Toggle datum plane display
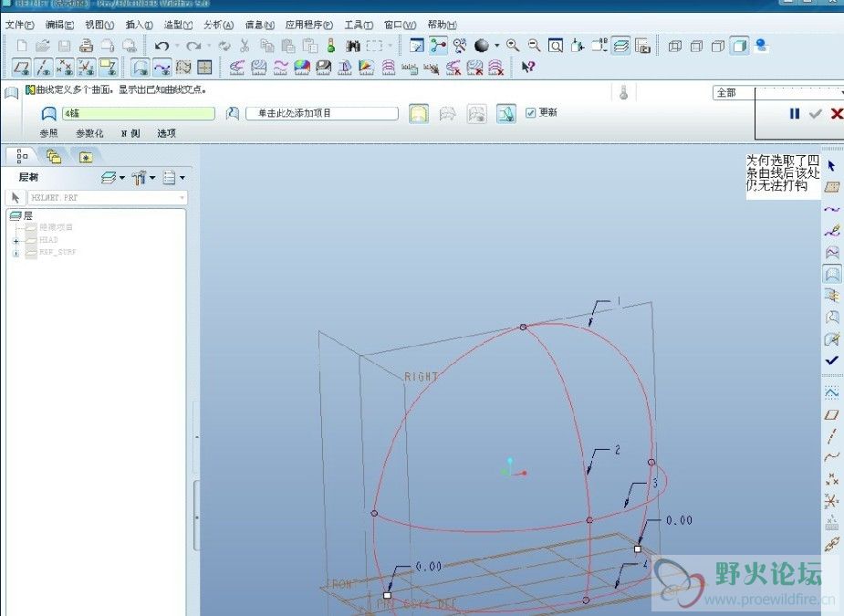844x616 pixels. coord(22,68)
